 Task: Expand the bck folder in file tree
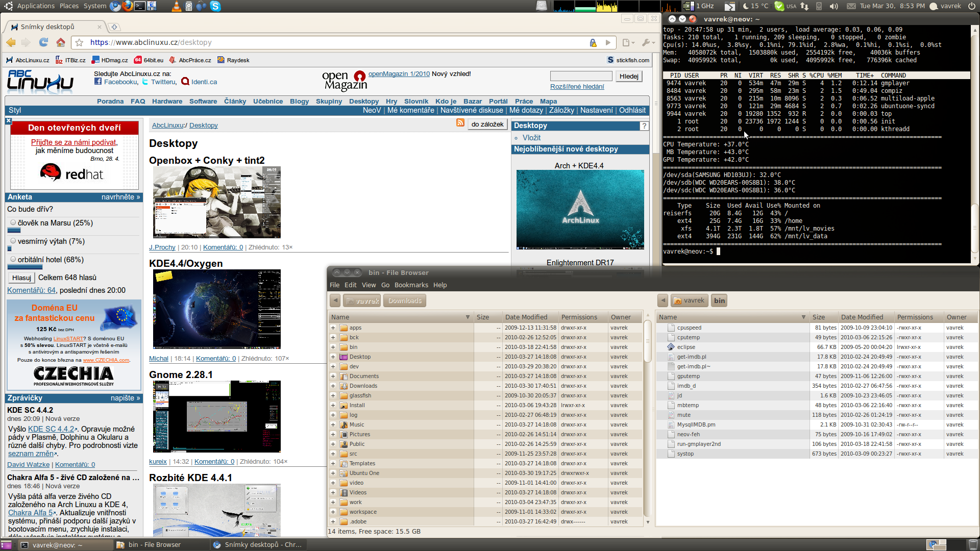[x=333, y=338]
